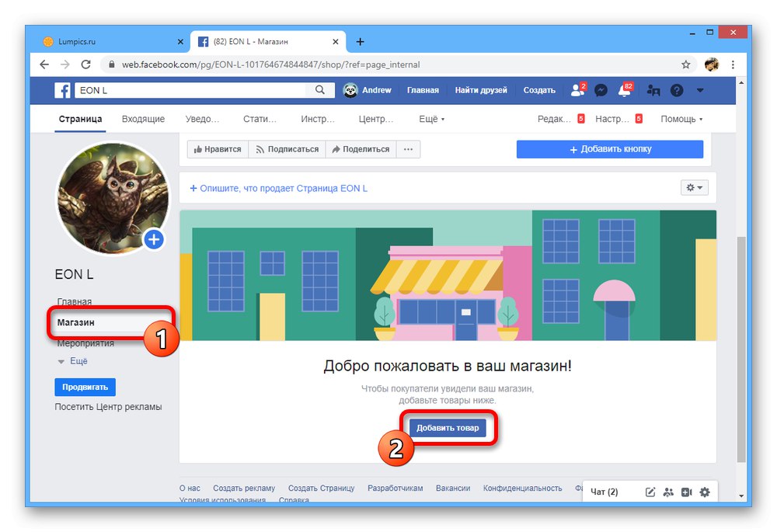Start a video room from the chat bar
This screenshot has height=532, width=777.
point(686,492)
